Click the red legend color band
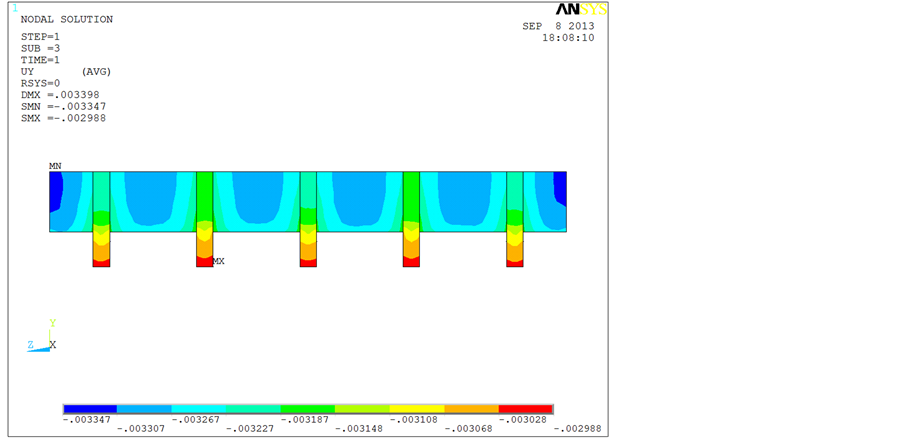Screen dimensions: 902x438 (525, 409)
